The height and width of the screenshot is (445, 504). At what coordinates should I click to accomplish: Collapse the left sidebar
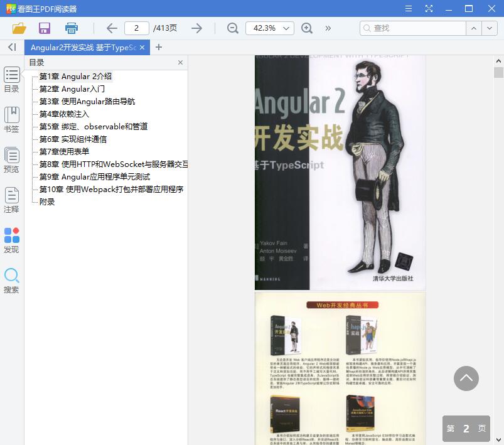click(11, 47)
